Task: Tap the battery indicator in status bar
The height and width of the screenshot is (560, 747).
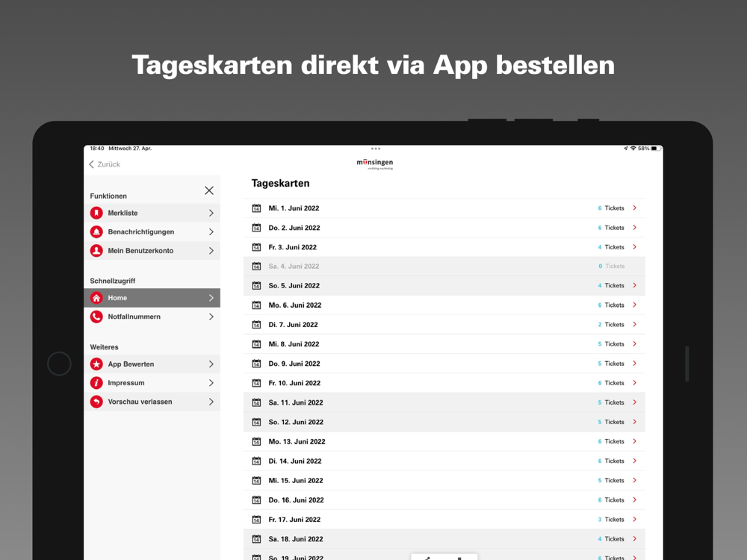Action: (x=655, y=149)
